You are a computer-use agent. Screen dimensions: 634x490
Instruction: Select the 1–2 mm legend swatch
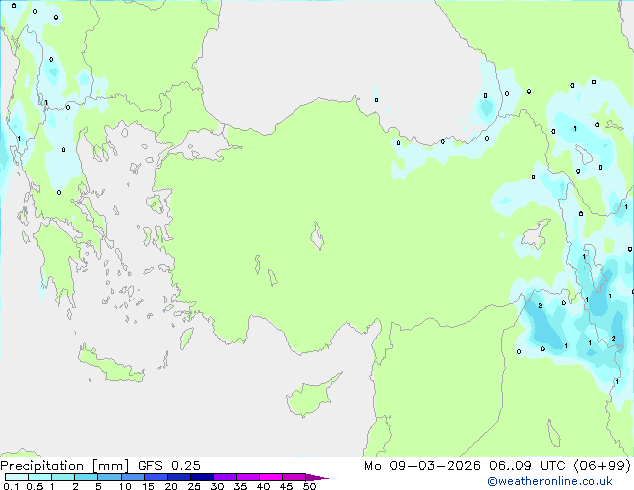point(63,477)
